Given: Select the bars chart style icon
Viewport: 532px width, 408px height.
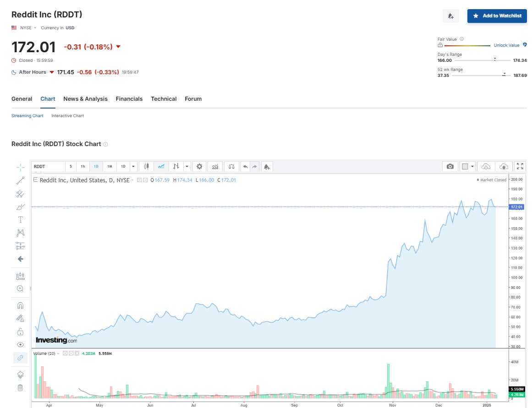Looking at the screenshot, I should point(176,167).
